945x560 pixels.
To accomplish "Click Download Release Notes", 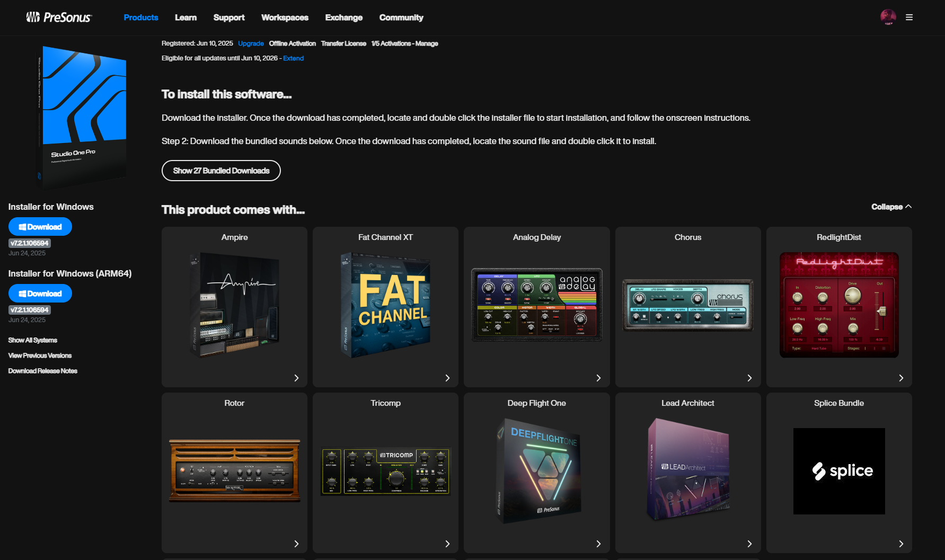I will (42, 371).
